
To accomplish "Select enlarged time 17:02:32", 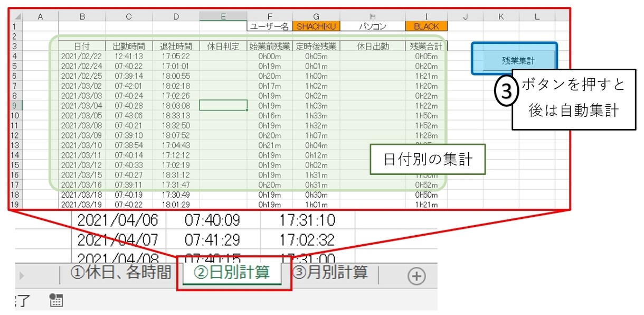I will pyautogui.click(x=307, y=240).
